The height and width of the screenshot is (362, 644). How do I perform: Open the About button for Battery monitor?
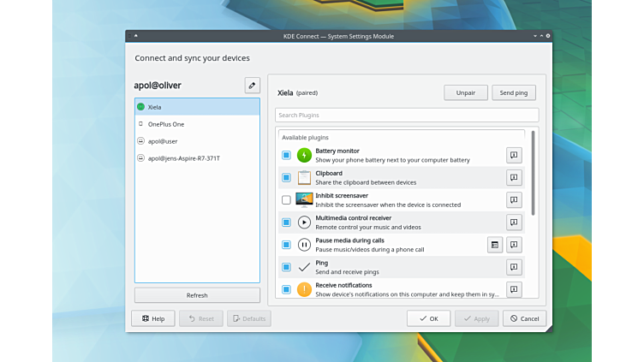point(514,155)
